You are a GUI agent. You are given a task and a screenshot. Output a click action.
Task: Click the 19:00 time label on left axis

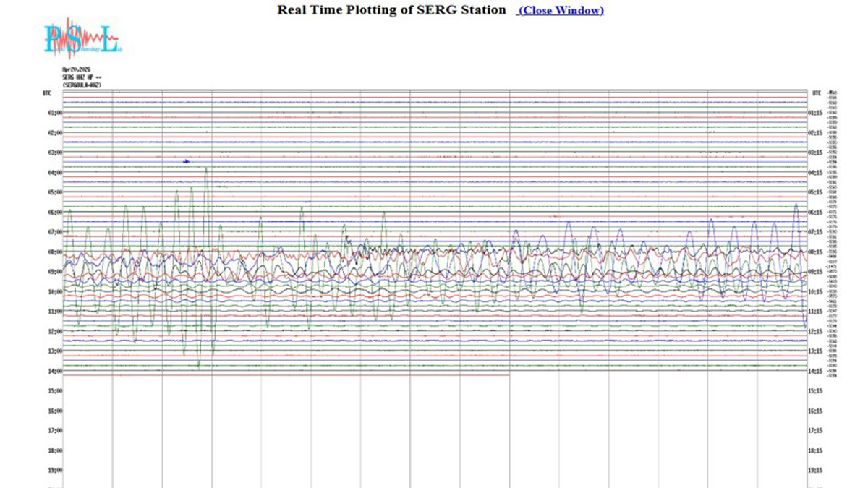click(54, 470)
